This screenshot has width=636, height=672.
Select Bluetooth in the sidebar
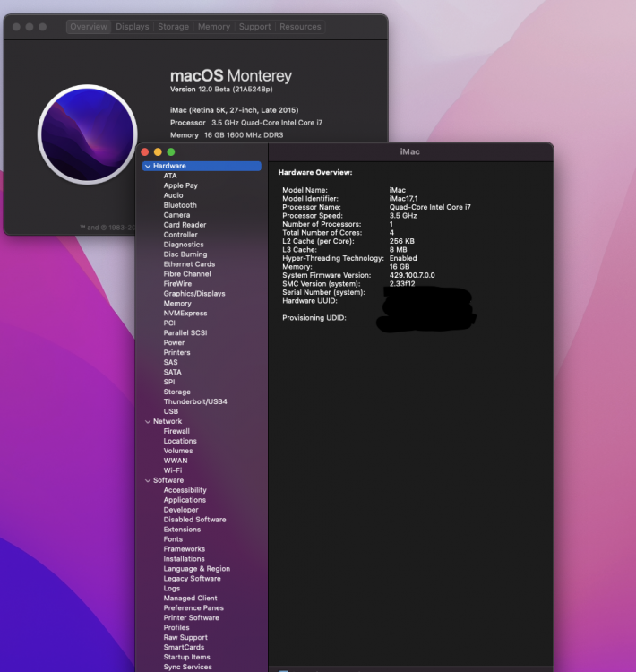pyautogui.click(x=180, y=205)
